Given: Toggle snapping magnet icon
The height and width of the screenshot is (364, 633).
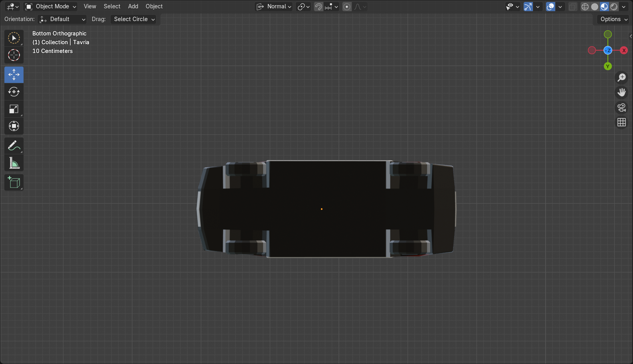Looking at the screenshot, I should tap(318, 6).
